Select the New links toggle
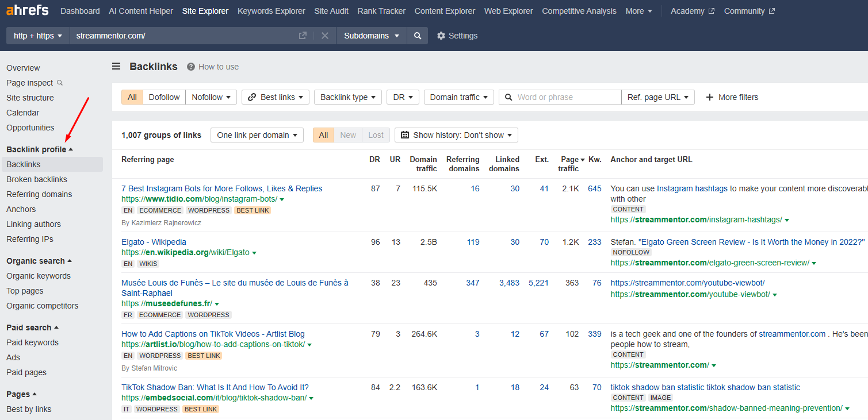 click(348, 135)
